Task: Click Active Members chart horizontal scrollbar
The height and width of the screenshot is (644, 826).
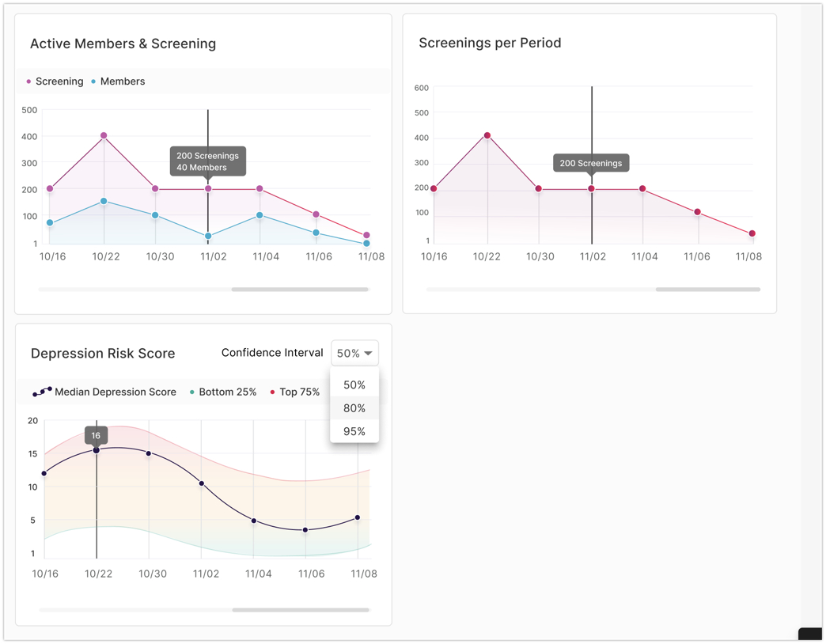Action: point(300,290)
